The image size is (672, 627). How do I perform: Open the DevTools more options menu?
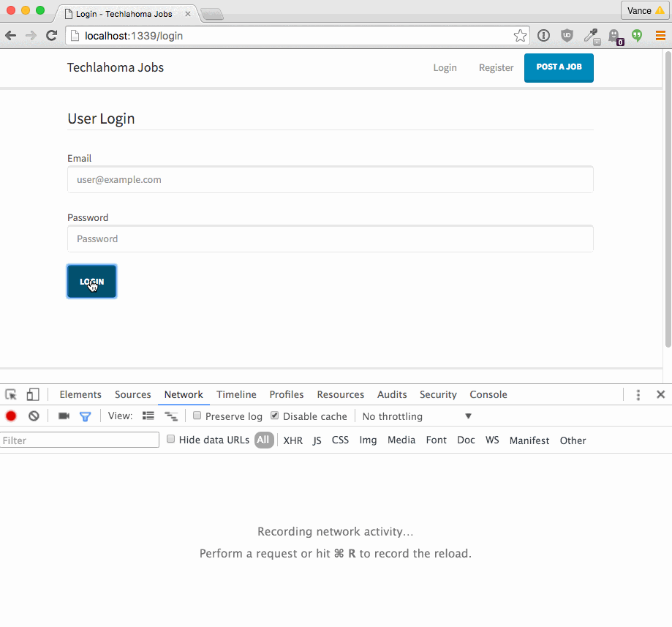pyautogui.click(x=638, y=394)
